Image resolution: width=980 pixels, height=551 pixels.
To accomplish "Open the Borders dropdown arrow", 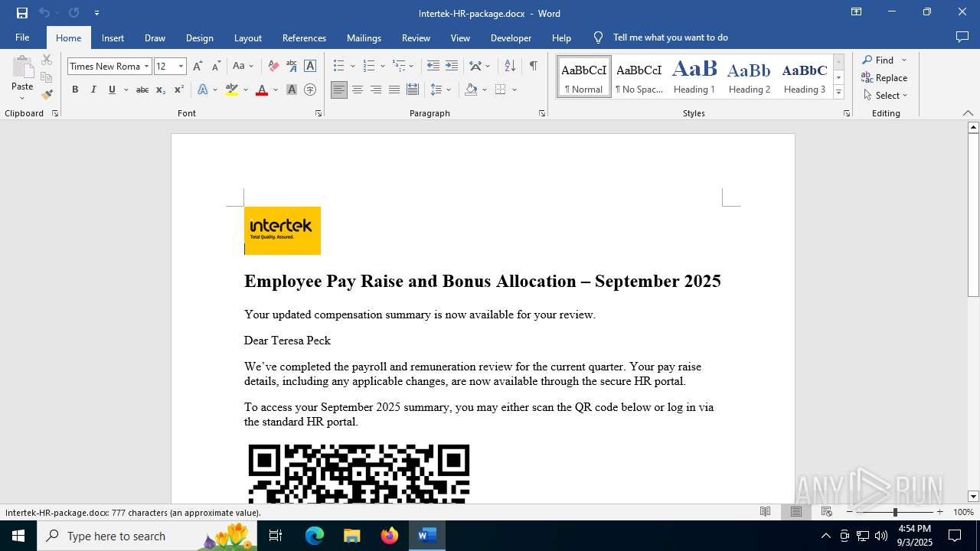I will [x=514, y=90].
